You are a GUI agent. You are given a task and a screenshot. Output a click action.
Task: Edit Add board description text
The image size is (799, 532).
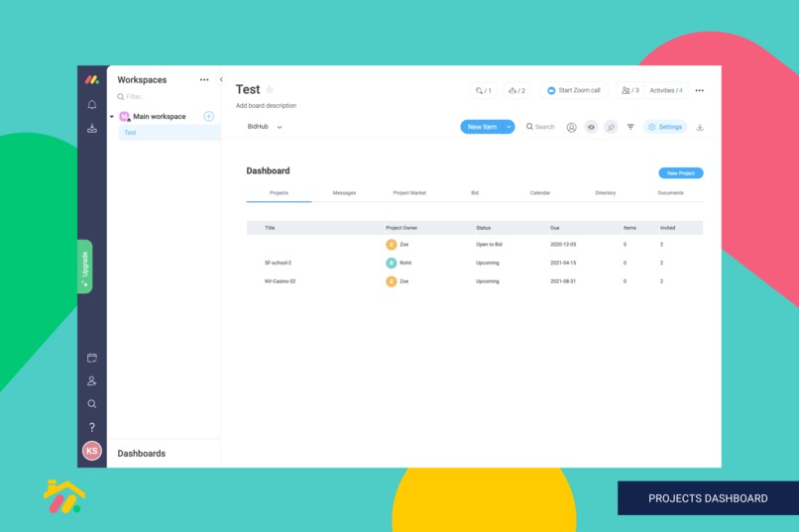pyautogui.click(x=266, y=106)
